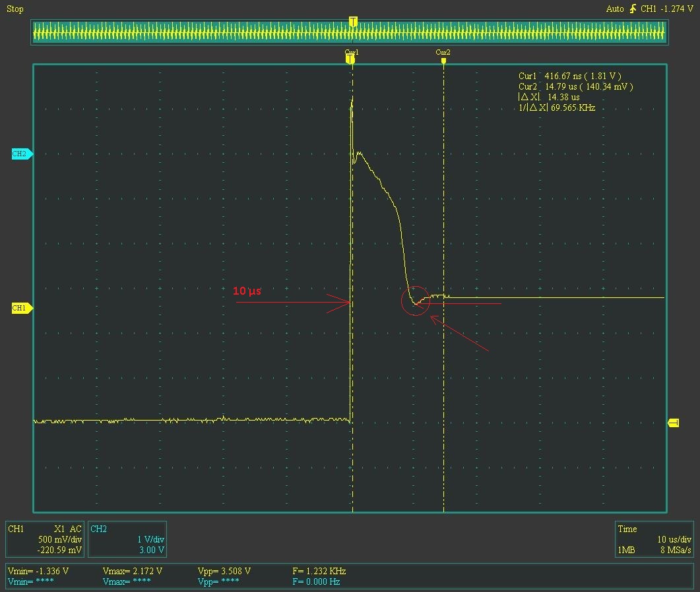Screen dimensions: 700x592
Task: Click the 3.00 V CH2 offset value
Action: (x=152, y=550)
